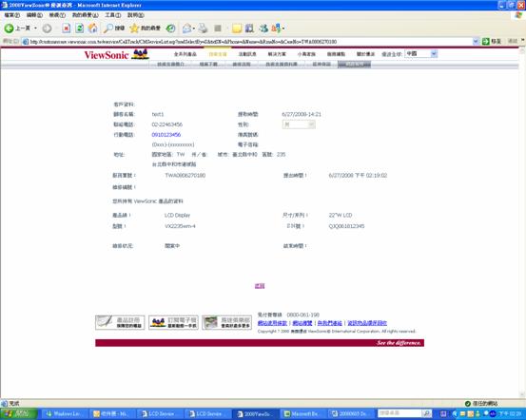Click the e-newsletter subscription banner with birds
Viewport: 526px width, 420px height.
pos(173,322)
